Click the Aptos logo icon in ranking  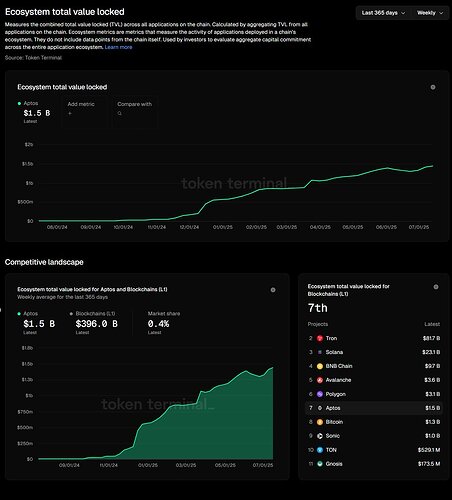coord(320,408)
